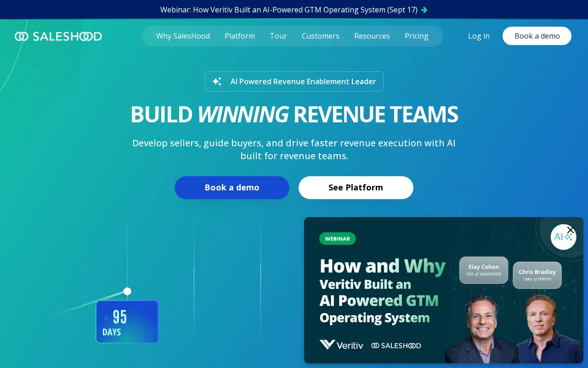Click the Veritiv logo in the popup
This screenshot has height=368, width=588.
click(341, 345)
